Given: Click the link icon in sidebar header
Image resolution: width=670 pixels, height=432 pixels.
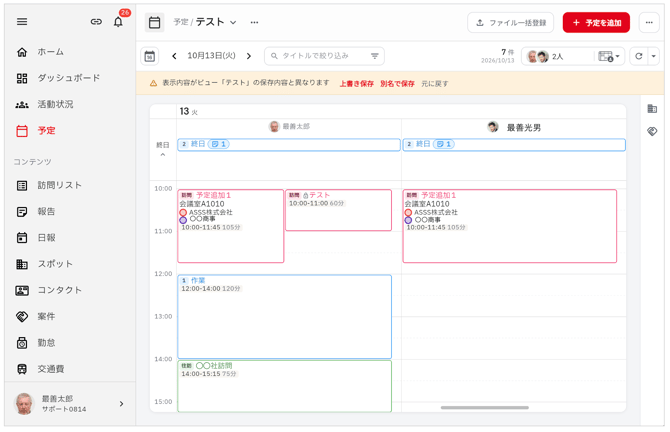Looking at the screenshot, I should [x=96, y=22].
